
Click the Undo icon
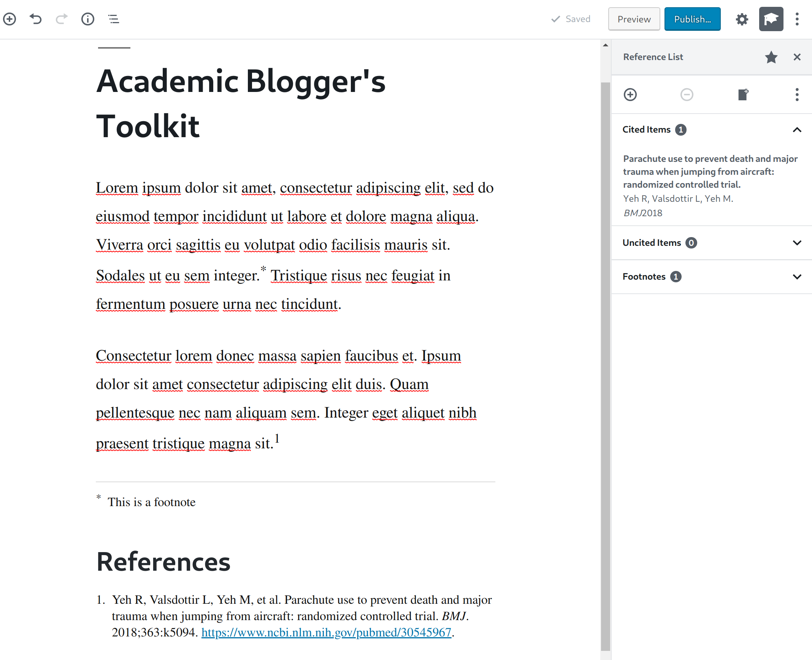click(x=35, y=19)
